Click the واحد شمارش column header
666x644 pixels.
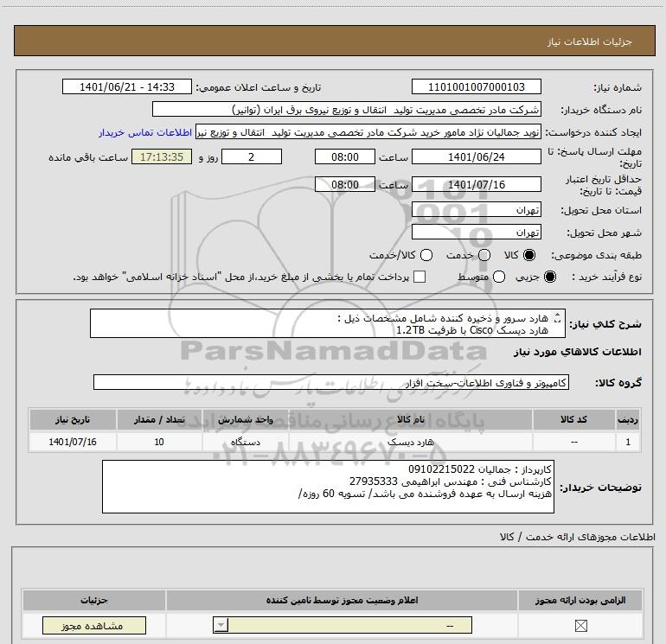[x=246, y=419]
